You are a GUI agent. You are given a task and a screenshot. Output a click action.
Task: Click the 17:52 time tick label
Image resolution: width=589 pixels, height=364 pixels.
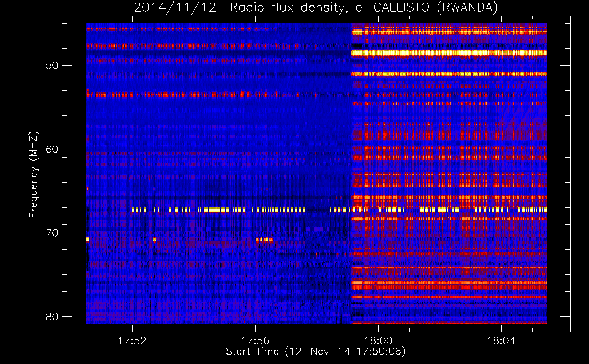click(x=132, y=341)
